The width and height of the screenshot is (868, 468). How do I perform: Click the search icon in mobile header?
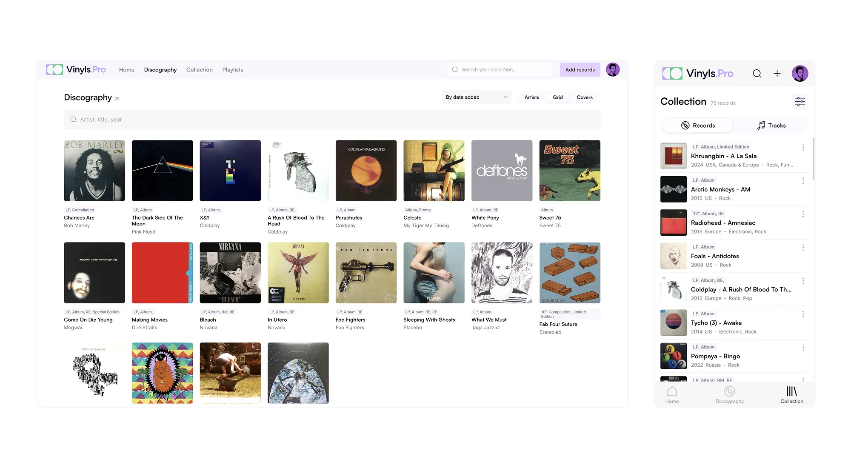tap(757, 74)
